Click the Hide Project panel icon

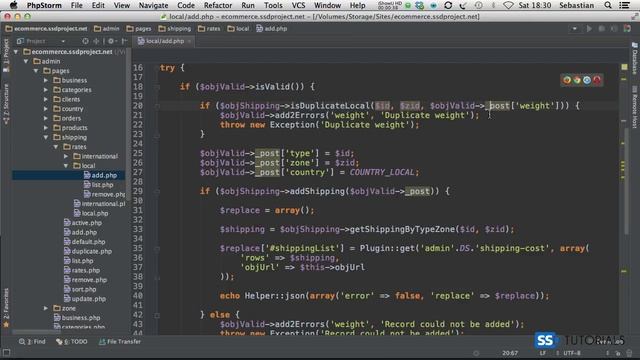pyautogui.click(x=124, y=41)
